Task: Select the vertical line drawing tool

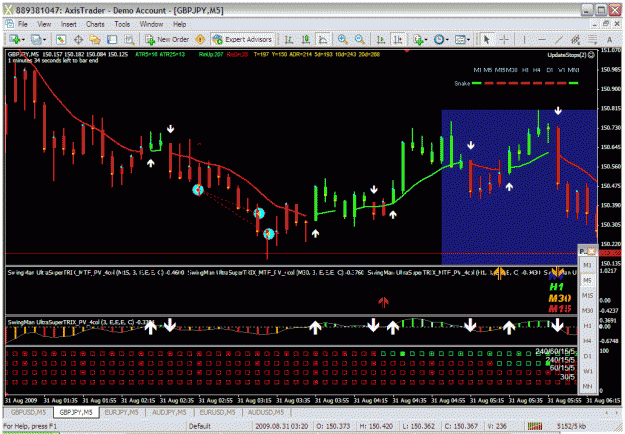Action: [524, 39]
